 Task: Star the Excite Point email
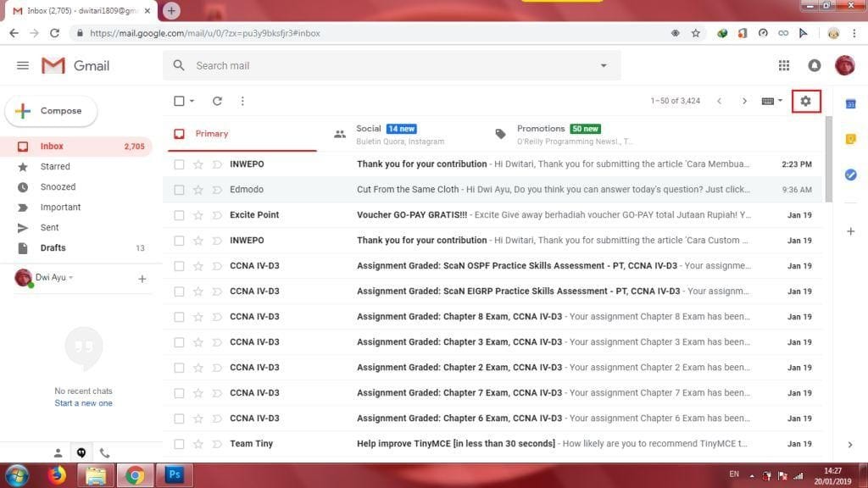198,215
